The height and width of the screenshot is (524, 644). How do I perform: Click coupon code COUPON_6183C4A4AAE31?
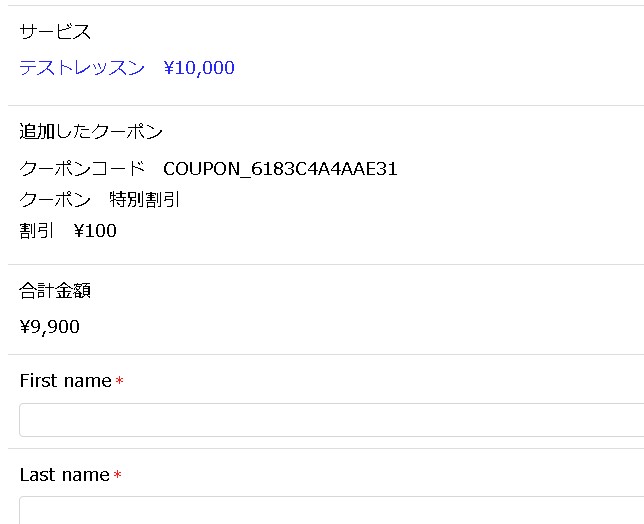click(280, 168)
